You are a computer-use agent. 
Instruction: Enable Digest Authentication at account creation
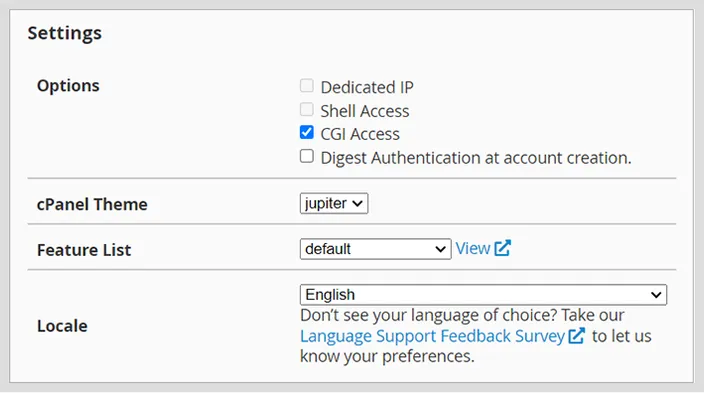[x=307, y=156]
